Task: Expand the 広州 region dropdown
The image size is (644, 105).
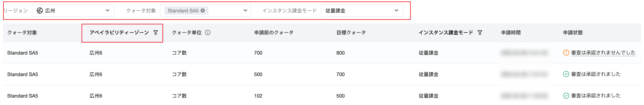Action: (108, 11)
